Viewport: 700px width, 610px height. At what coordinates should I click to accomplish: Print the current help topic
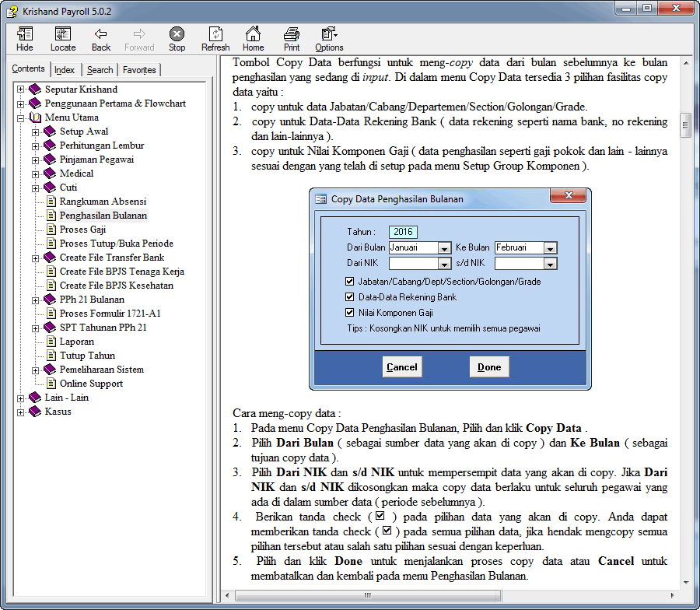click(292, 38)
